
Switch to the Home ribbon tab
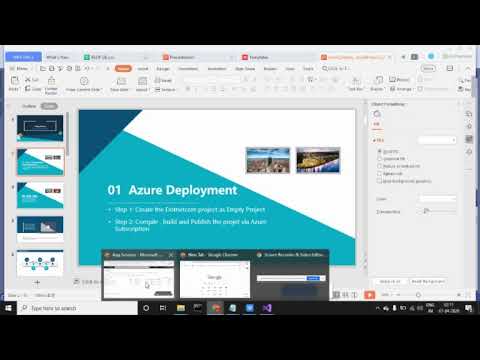click(x=123, y=68)
